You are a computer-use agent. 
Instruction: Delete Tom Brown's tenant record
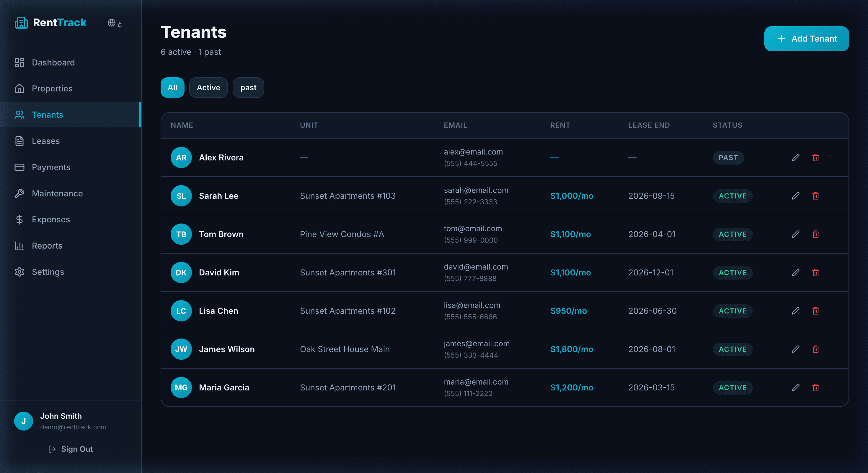(x=816, y=234)
